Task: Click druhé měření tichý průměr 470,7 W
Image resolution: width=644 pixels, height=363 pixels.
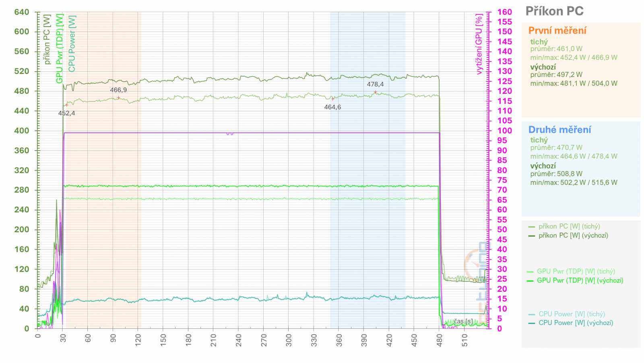Action: point(556,148)
